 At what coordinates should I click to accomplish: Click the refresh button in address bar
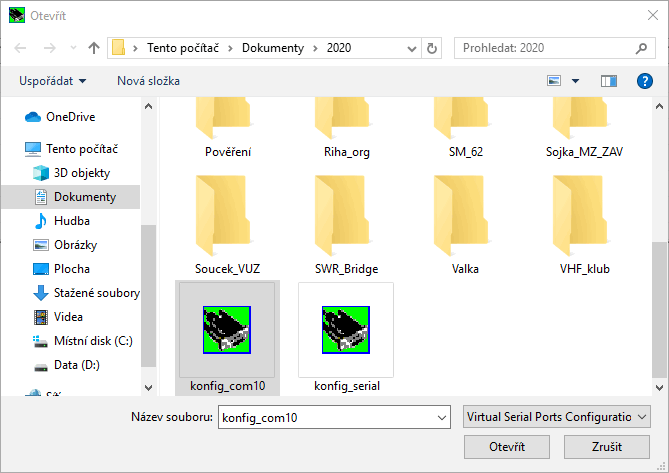click(432, 47)
